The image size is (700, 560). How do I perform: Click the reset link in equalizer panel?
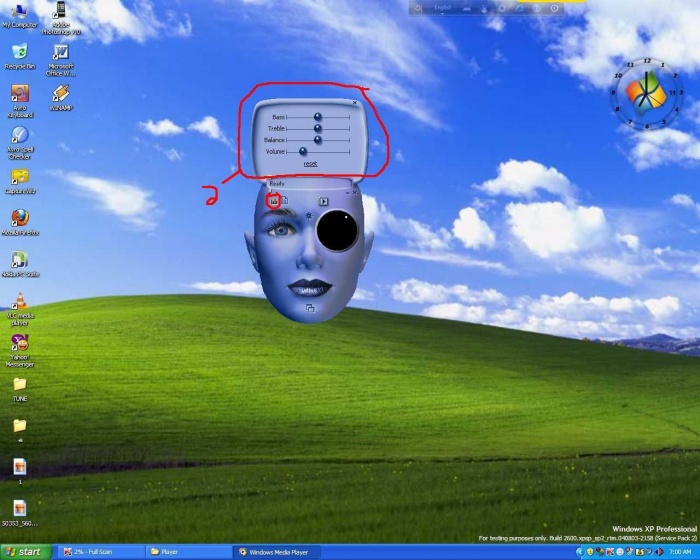pos(310,164)
